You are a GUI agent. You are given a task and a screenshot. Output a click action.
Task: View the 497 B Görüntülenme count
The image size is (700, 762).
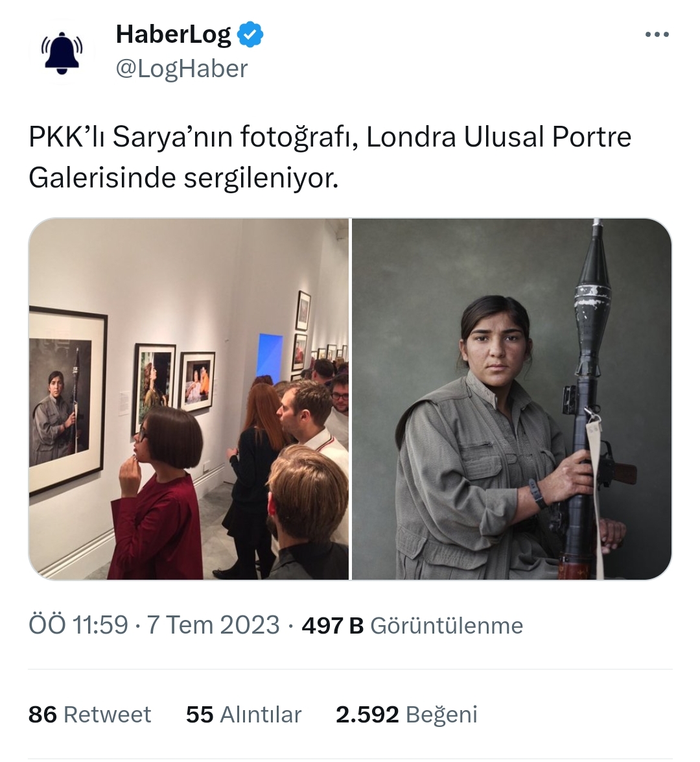click(x=412, y=625)
